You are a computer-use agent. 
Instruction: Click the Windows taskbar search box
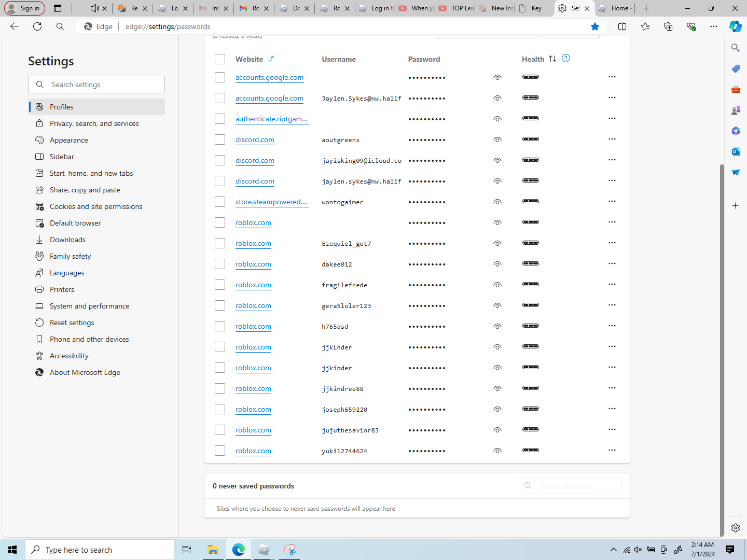(100, 550)
